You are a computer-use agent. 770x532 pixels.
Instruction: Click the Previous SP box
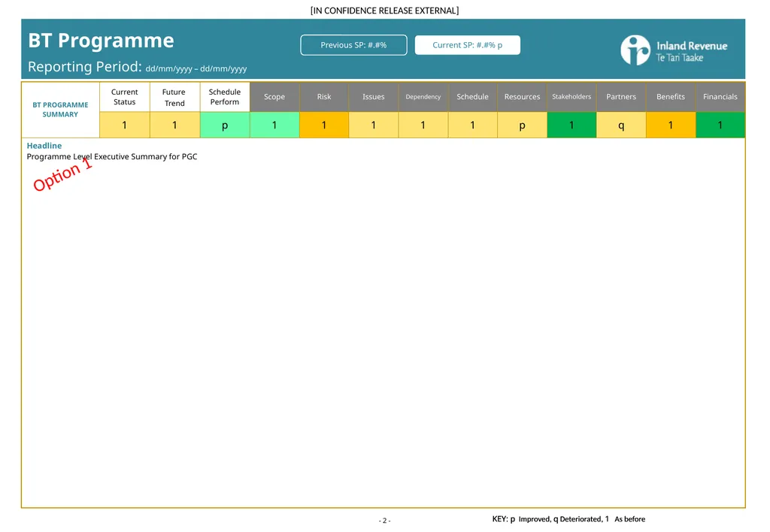point(353,45)
